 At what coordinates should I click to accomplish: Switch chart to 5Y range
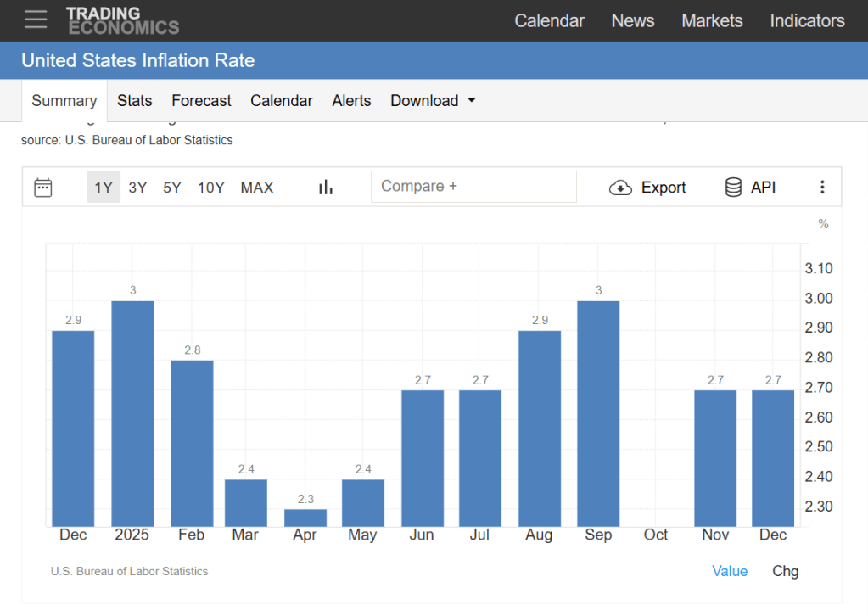click(172, 188)
